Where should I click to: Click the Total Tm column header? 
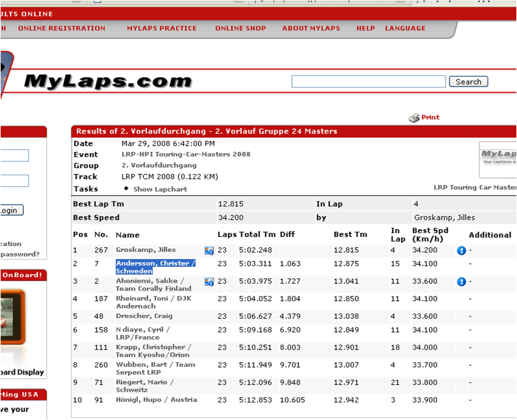tap(257, 234)
